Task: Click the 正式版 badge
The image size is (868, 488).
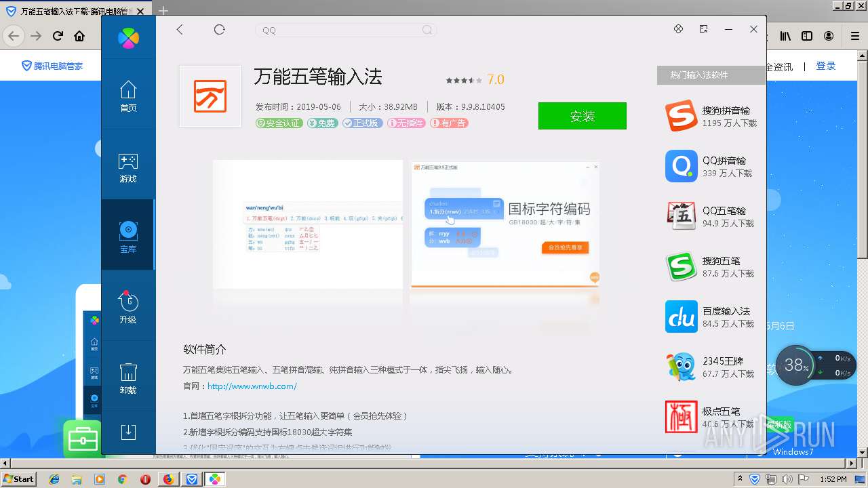Action: coord(362,123)
